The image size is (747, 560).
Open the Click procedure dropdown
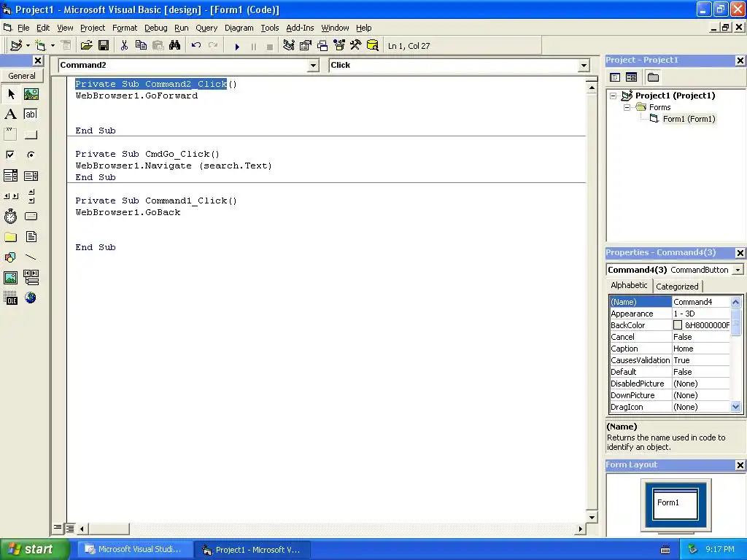pos(584,65)
